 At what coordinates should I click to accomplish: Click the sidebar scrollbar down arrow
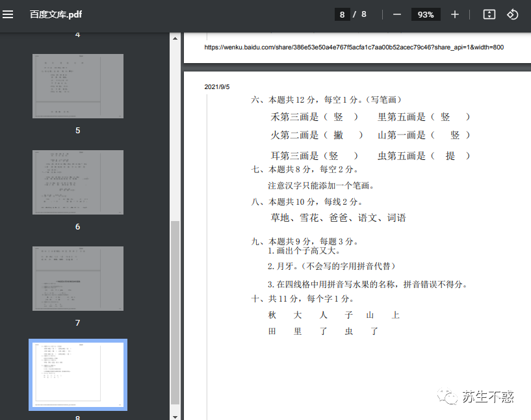(x=175, y=417)
